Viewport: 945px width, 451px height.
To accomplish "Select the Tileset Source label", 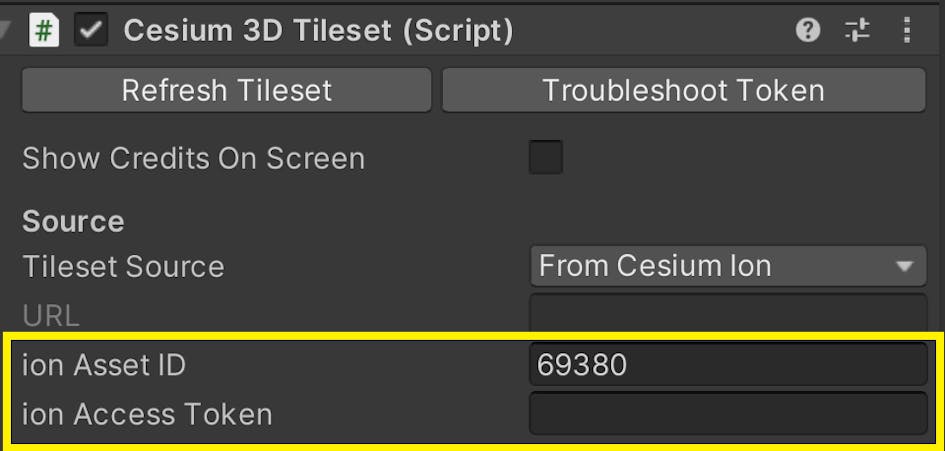I will point(123,267).
